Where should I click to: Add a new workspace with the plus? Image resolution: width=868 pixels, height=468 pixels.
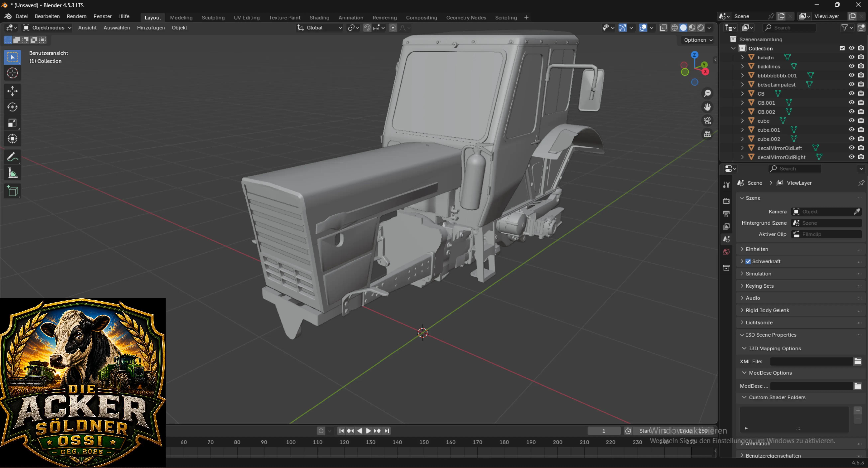point(526,17)
